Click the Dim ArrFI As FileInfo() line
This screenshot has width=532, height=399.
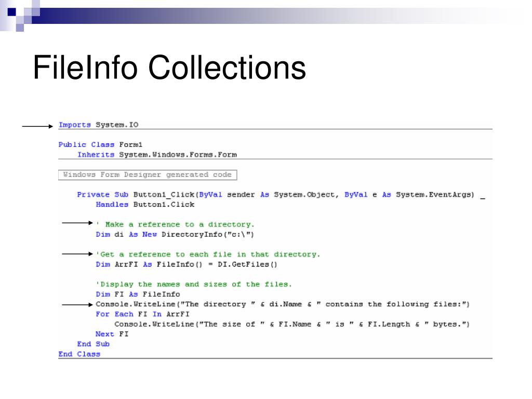(187, 264)
